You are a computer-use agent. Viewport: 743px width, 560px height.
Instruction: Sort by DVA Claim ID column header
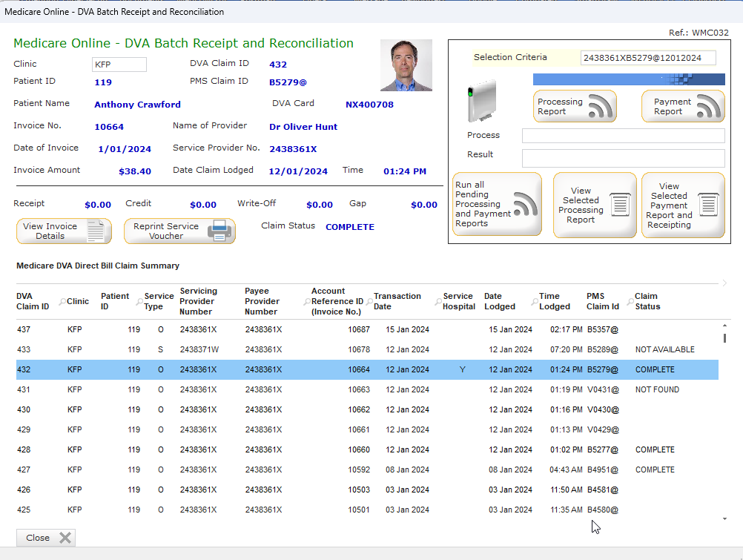pos(33,301)
